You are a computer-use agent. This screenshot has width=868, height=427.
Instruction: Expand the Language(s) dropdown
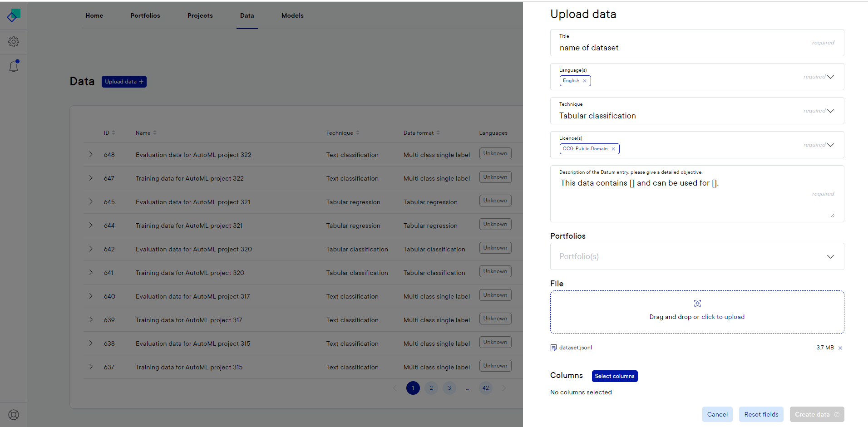pos(830,77)
